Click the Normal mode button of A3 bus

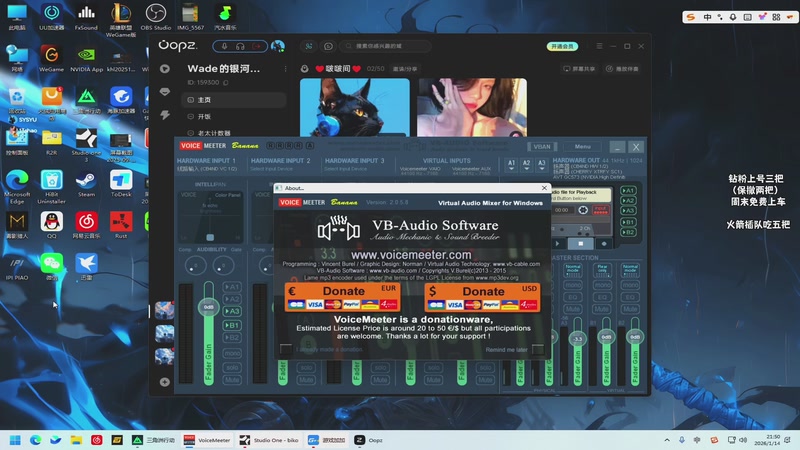click(x=573, y=269)
